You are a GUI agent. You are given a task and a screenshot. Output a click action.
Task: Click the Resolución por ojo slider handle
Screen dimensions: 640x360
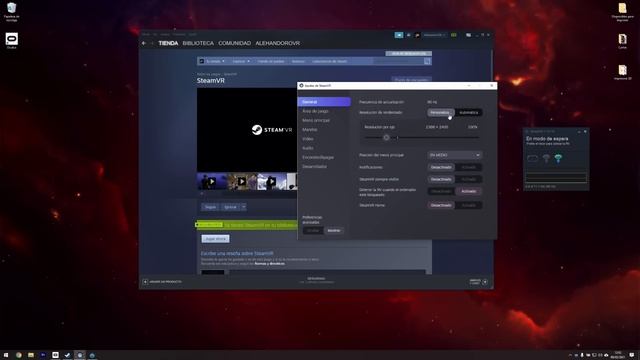[x=386, y=138]
